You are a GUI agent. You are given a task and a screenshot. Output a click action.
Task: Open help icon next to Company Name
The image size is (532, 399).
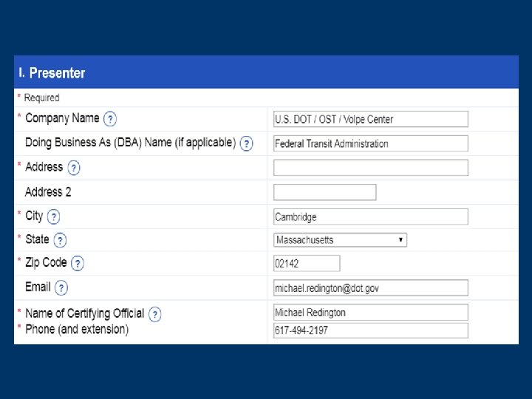pyautogui.click(x=110, y=119)
